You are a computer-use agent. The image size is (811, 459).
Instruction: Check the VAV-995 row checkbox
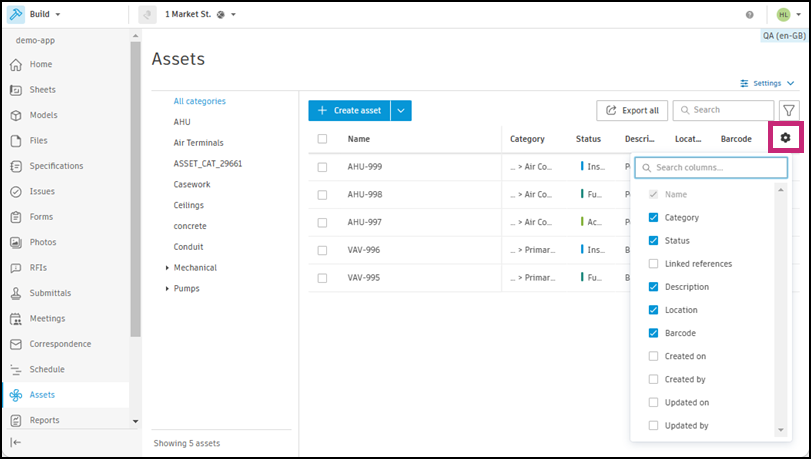(322, 278)
